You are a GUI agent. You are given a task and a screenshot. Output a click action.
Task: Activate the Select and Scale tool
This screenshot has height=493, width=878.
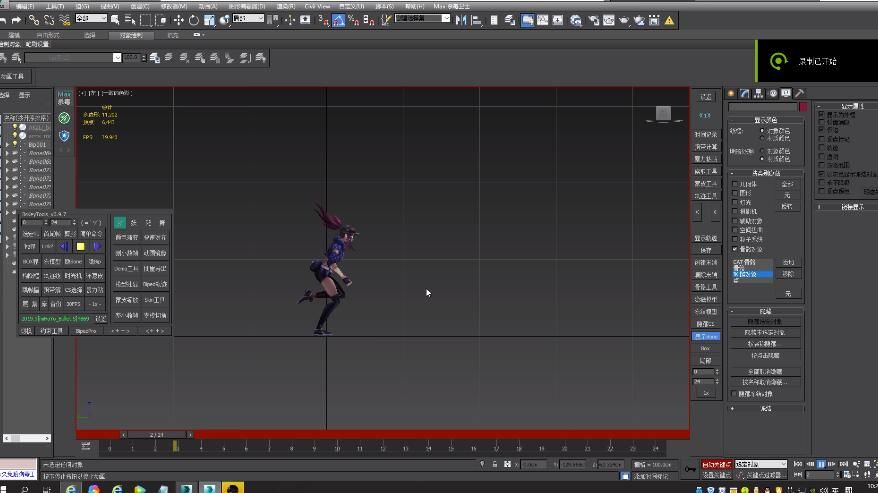pyautogui.click(x=209, y=20)
